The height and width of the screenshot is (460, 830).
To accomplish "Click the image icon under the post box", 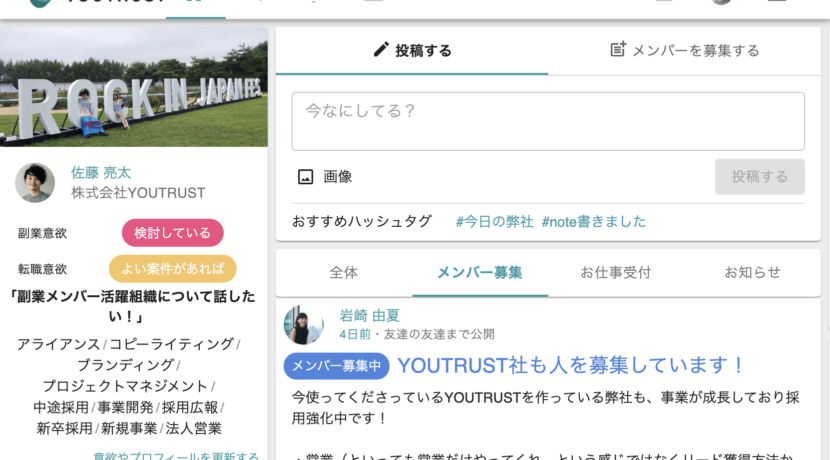I will click(x=305, y=177).
